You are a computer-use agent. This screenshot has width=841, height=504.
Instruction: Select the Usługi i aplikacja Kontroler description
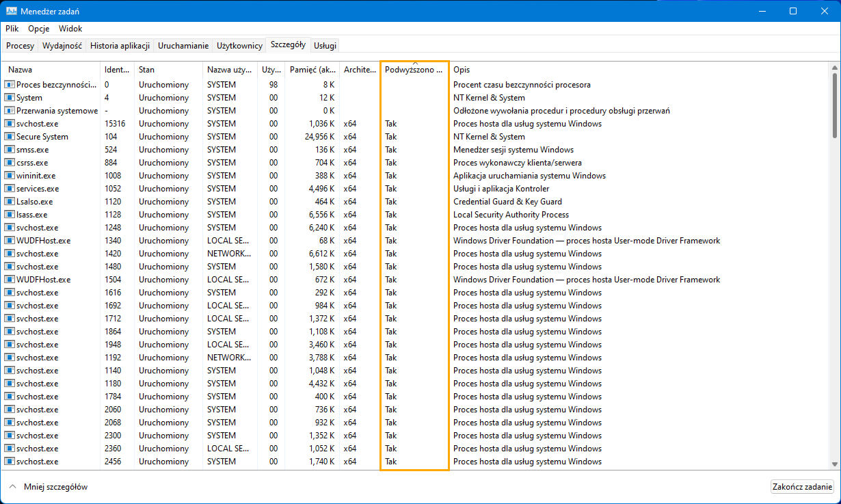pos(501,189)
